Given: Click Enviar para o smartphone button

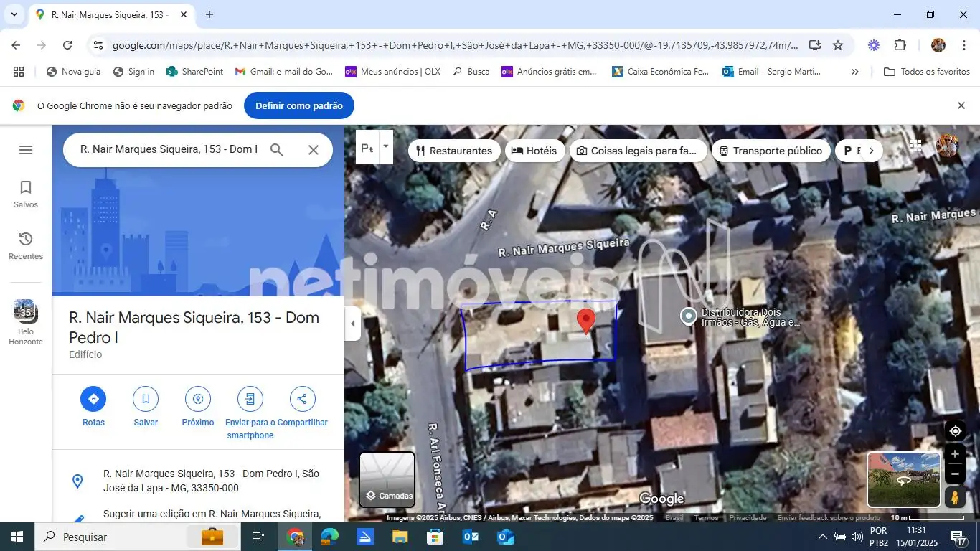Looking at the screenshot, I should (250, 413).
